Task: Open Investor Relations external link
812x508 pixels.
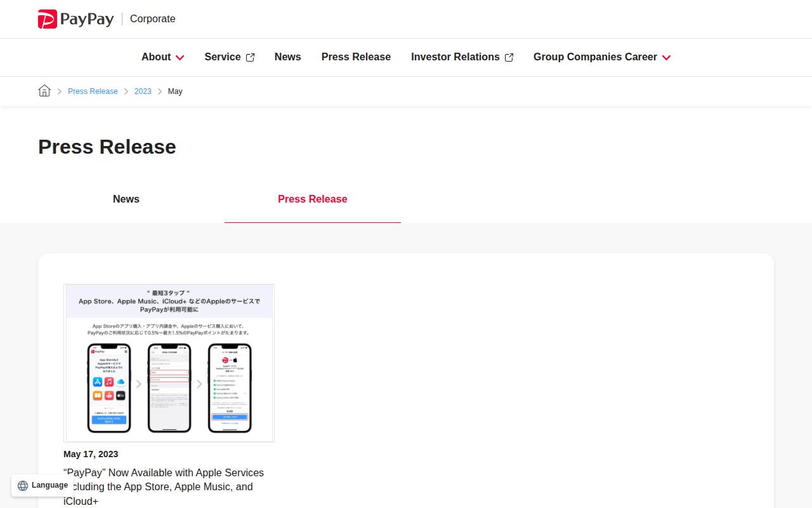Action: [x=462, y=57]
